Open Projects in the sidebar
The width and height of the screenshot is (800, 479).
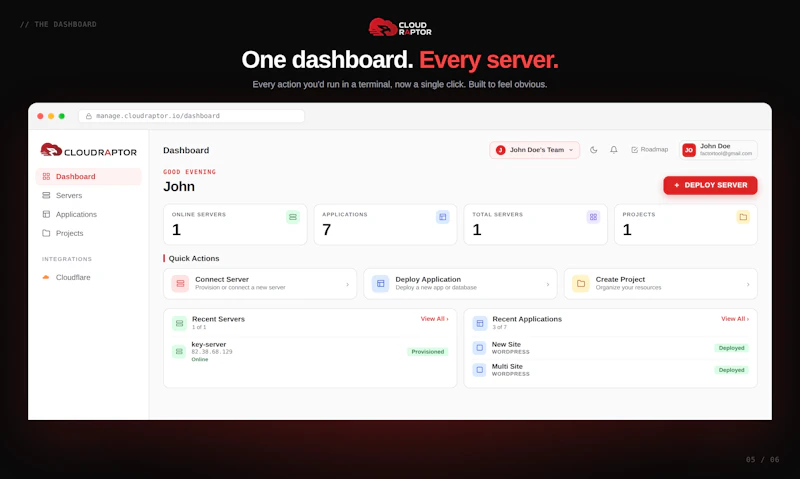(88, 233)
